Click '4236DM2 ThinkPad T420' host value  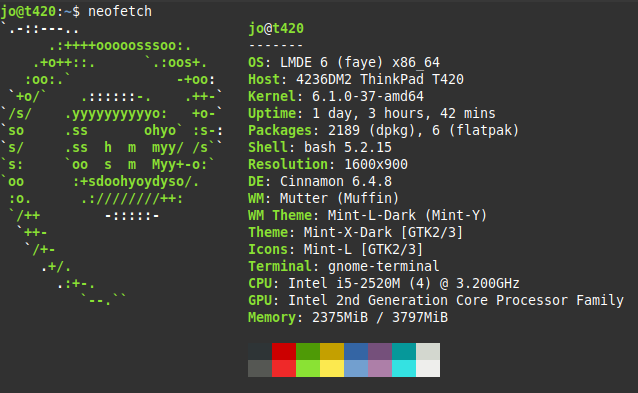tap(380, 79)
